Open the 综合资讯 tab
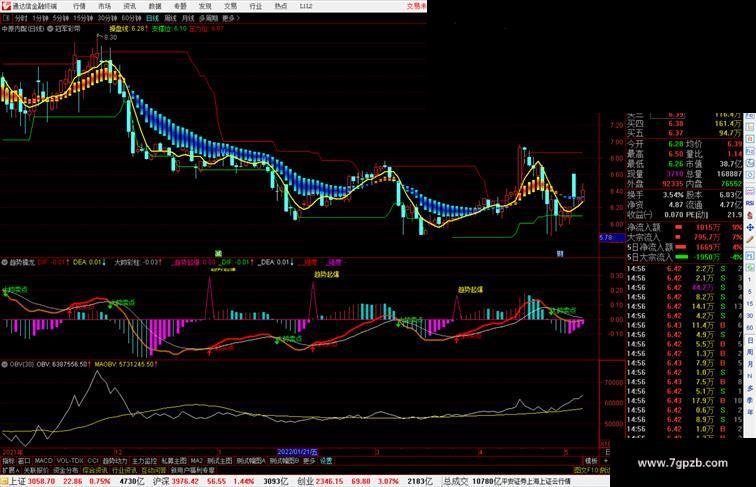 pos(95,470)
